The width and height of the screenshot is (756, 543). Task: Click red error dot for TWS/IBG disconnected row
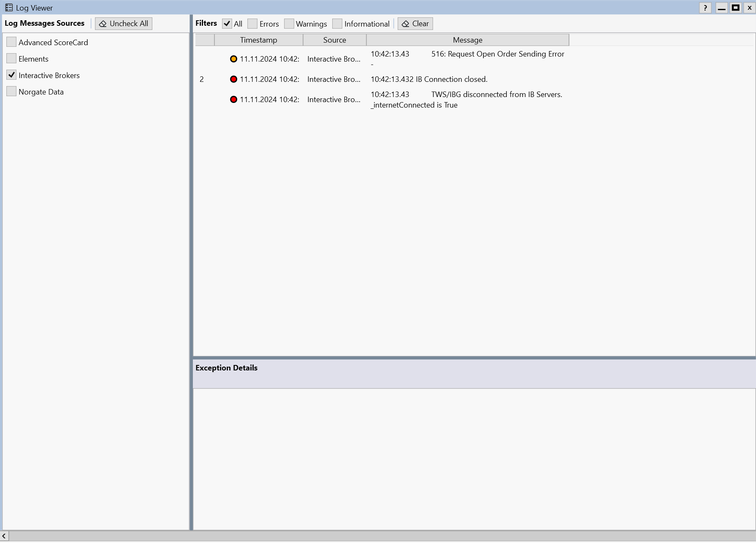point(233,100)
